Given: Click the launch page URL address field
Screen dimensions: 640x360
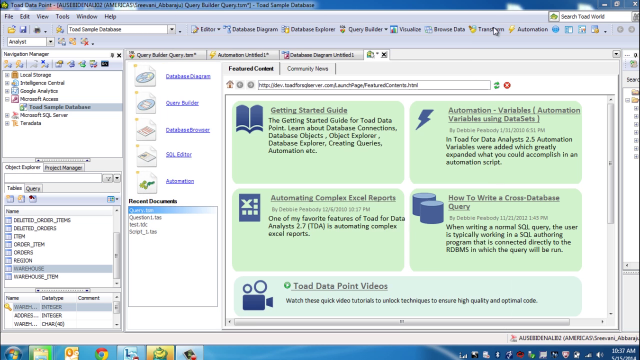Looking at the screenshot, I should click(374, 85).
